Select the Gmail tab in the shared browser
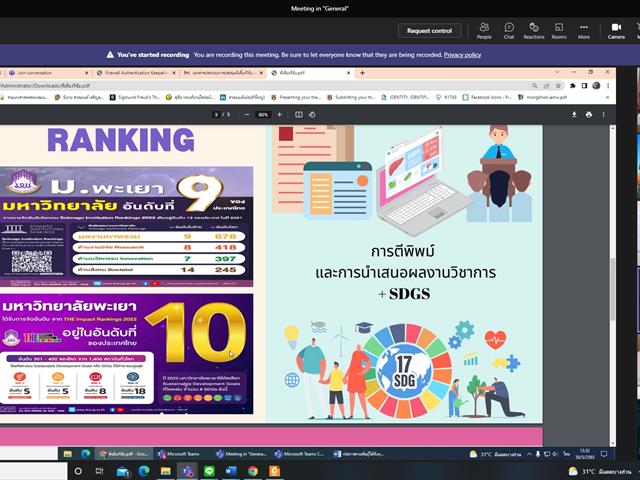 pyautogui.click(x=222, y=73)
